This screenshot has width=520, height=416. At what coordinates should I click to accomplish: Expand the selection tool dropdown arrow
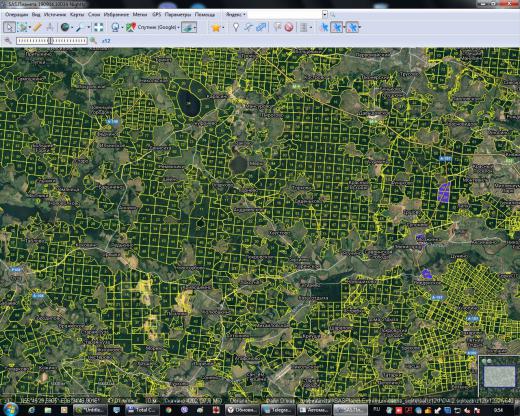click(30, 27)
